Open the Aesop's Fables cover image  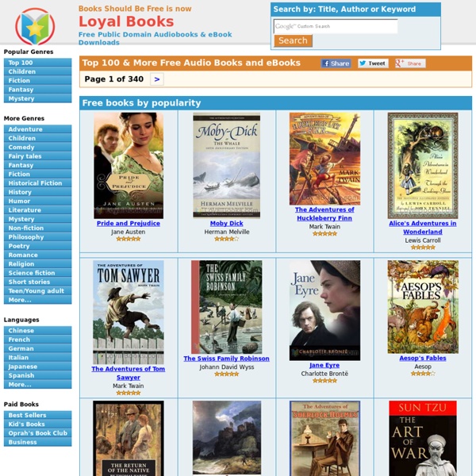pyautogui.click(x=423, y=306)
